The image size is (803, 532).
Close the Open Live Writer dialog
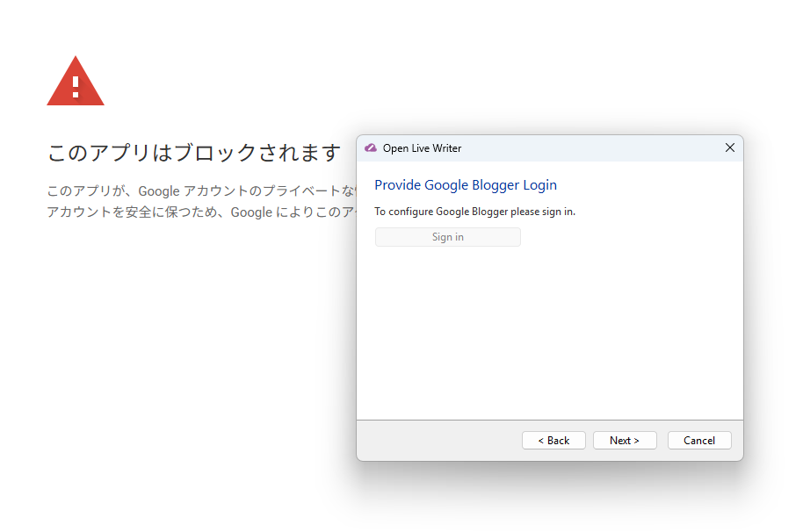[730, 147]
